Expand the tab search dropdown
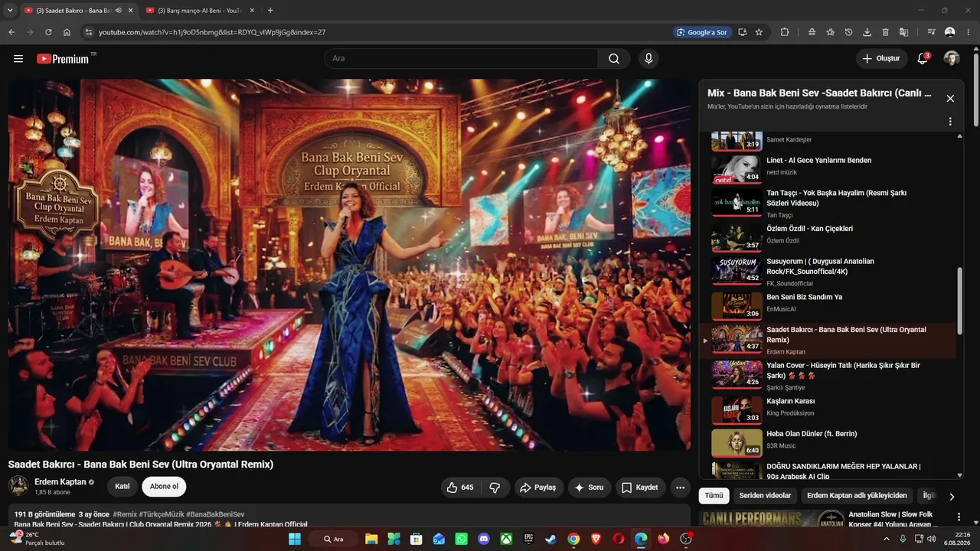The height and width of the screenshot is (551, 980). coord(10,11)
